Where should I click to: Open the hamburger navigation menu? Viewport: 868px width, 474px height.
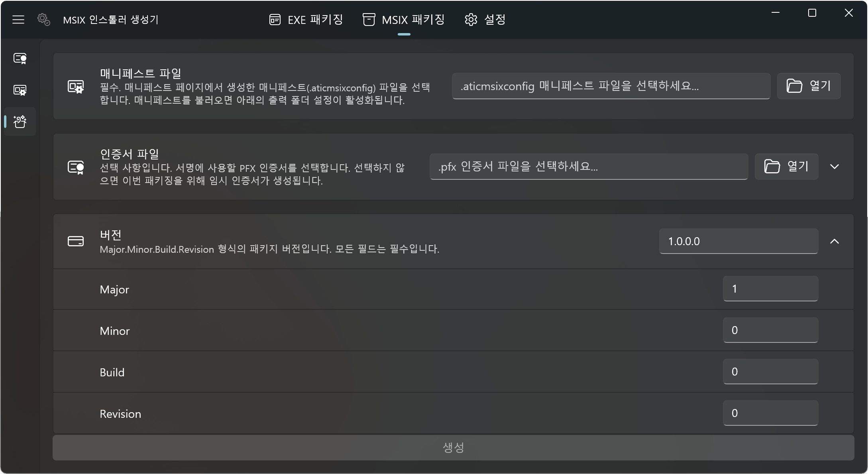pos(18,20)
